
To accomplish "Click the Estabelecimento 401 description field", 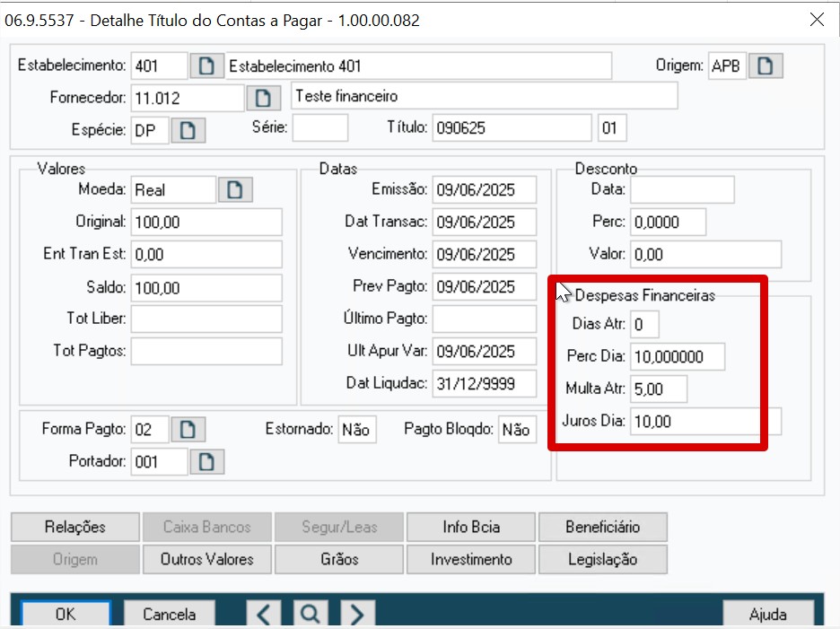I will [x=418, y=66].
